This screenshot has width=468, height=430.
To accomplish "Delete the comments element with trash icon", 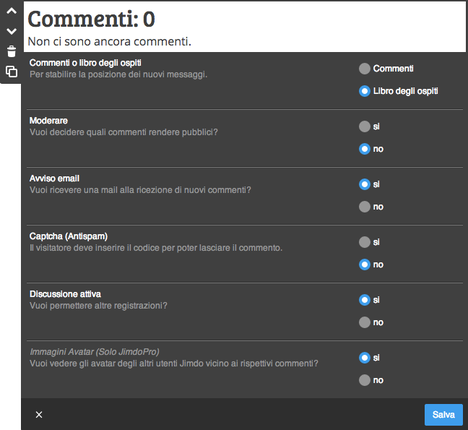I will 12,51.
